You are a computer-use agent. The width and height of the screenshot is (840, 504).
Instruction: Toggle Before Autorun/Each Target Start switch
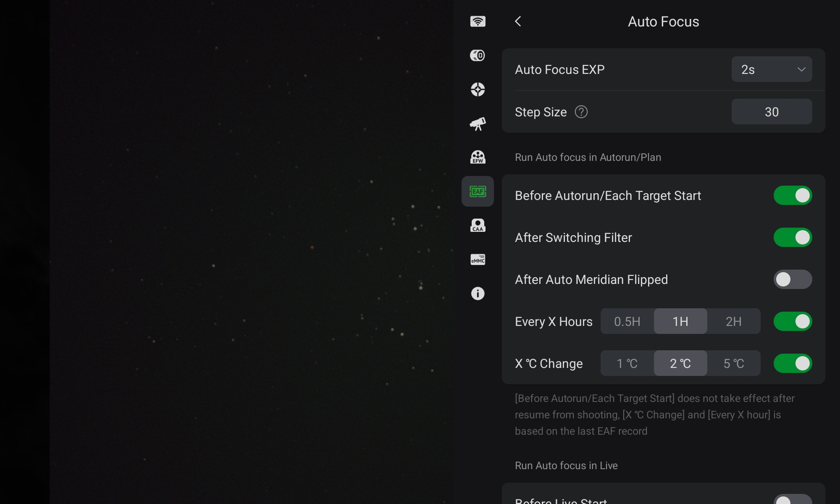click(x=793, y=196)
